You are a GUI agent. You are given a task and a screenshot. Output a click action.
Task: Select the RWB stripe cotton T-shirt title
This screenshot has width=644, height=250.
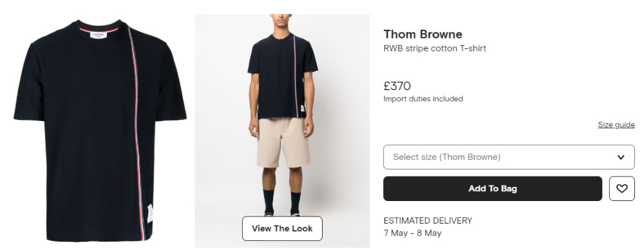(x=435, y=48)
